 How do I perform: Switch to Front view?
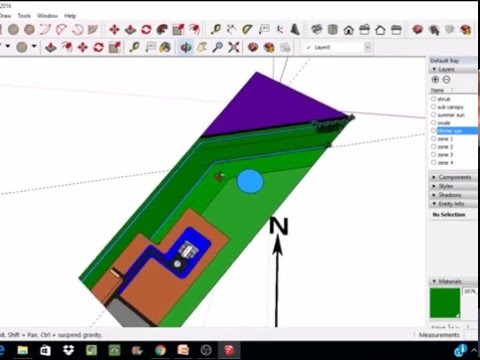pyautogui.click(x=349, y=30)
